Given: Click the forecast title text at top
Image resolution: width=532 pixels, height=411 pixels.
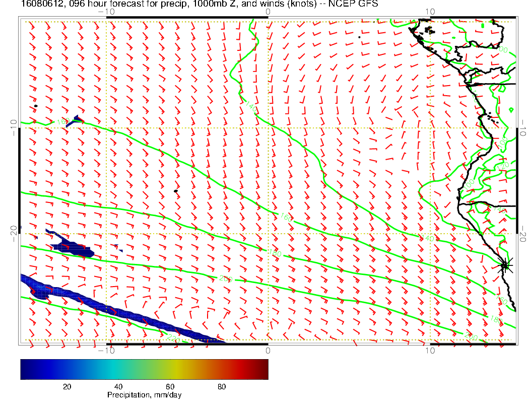Looking at the screenshot, I should tap(199, 4).
